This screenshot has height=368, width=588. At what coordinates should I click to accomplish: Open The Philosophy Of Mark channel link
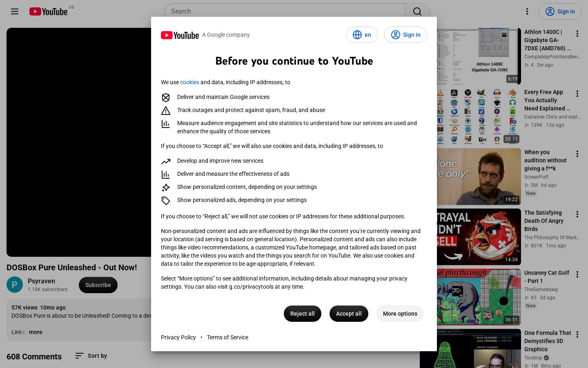552,238
